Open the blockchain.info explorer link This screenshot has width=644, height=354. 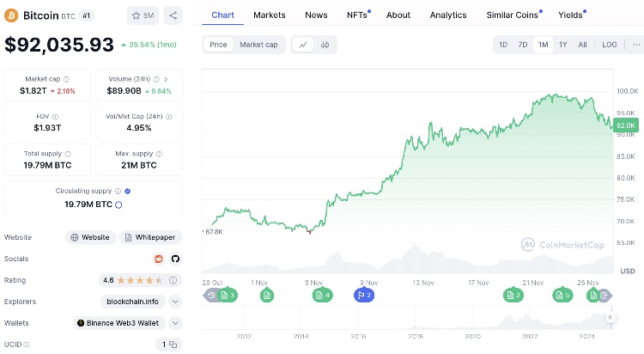click(132, 302)
